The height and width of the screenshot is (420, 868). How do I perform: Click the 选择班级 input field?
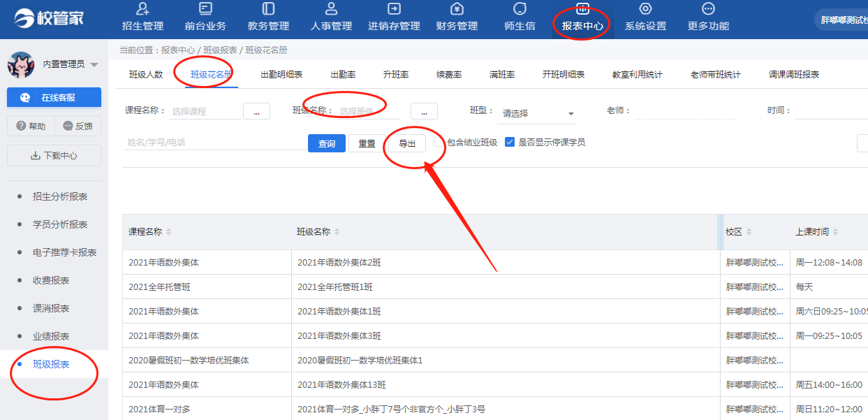[x=372, y=111]
